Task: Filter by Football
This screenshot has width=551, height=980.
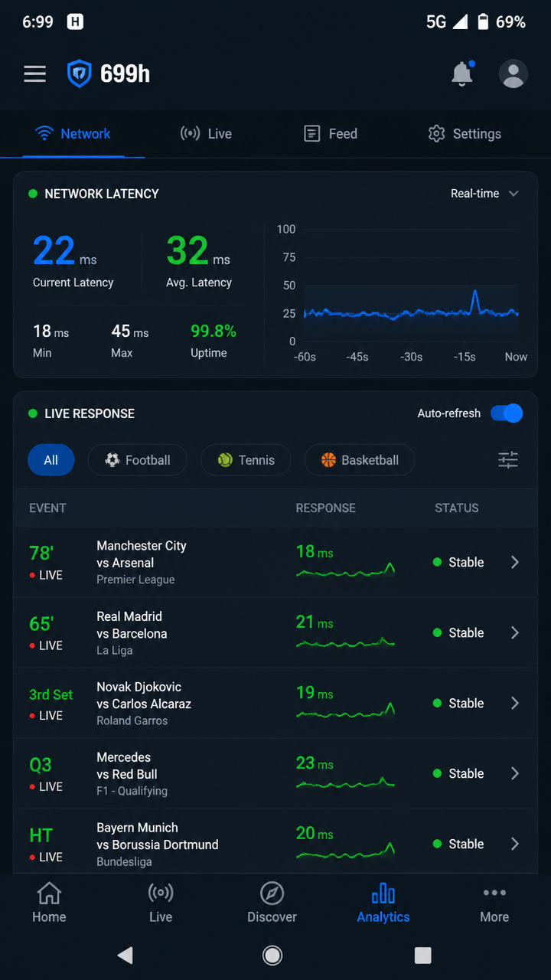Action: click(137, 460)
